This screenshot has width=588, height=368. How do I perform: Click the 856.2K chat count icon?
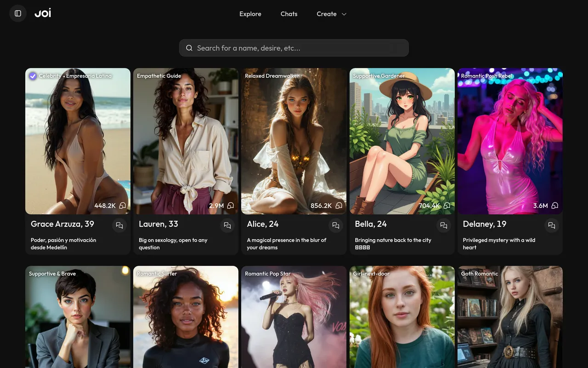pos(339,206)
